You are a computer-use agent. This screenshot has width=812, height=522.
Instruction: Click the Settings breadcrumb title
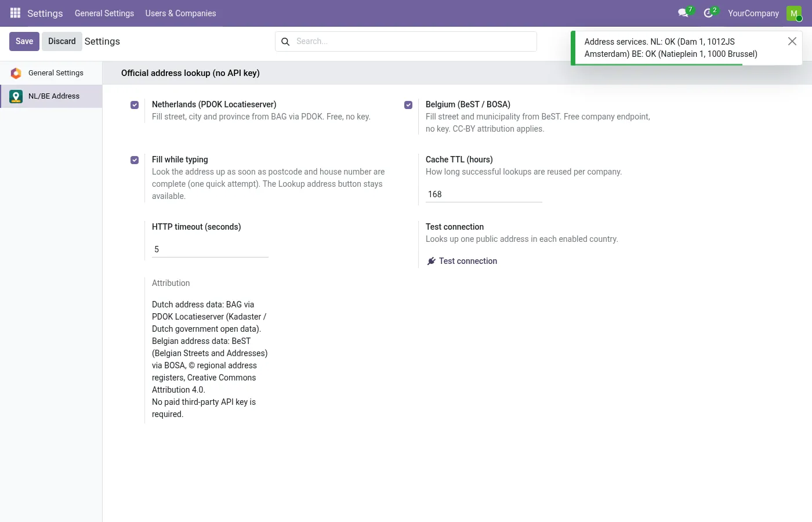tap(102, 41)
